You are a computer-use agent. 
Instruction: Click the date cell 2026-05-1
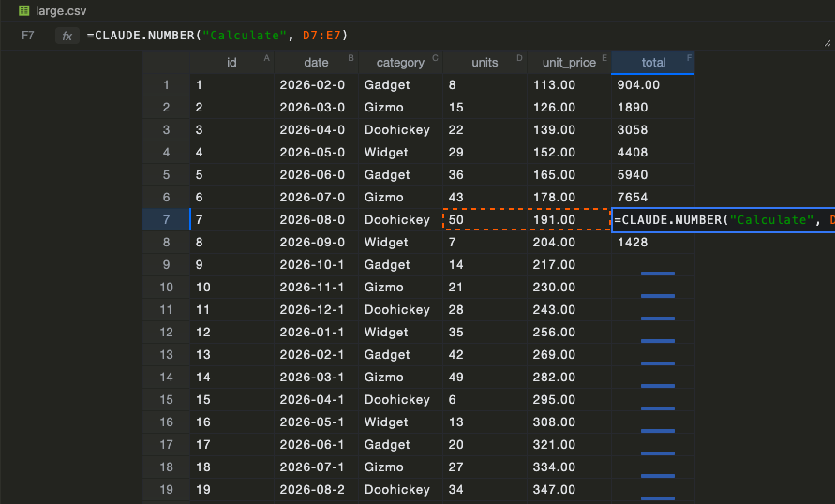(317, 422)
